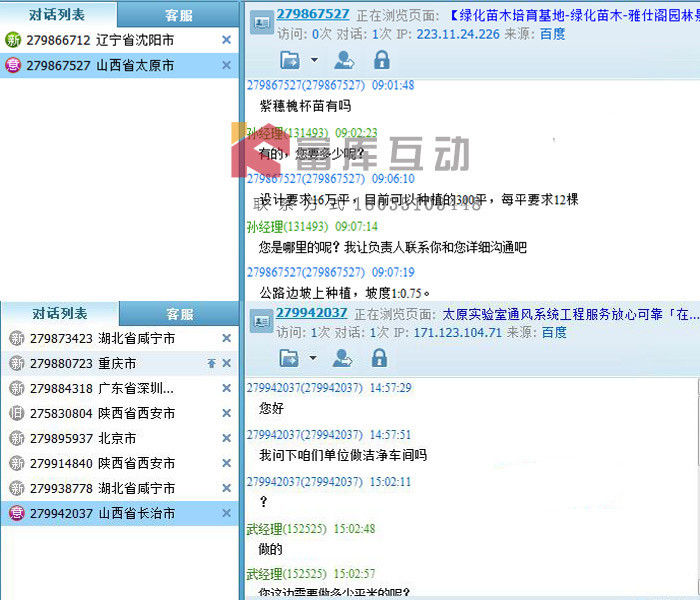Viewport: 700px width, 600px height.
Task: Click the 百度 source link in the upper chat
Action: point(553,34)
